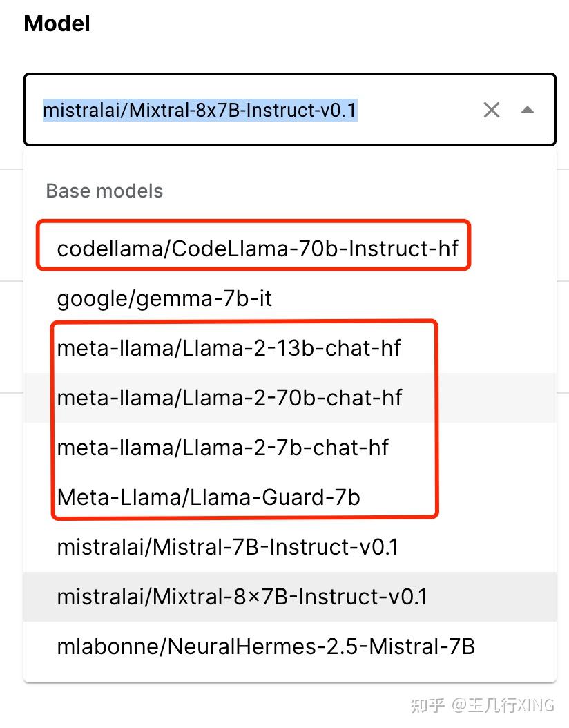The image size is (569, 728).
Task: Choose google/gemma-7b-it as the model
Action: click(x=163, y=298)
